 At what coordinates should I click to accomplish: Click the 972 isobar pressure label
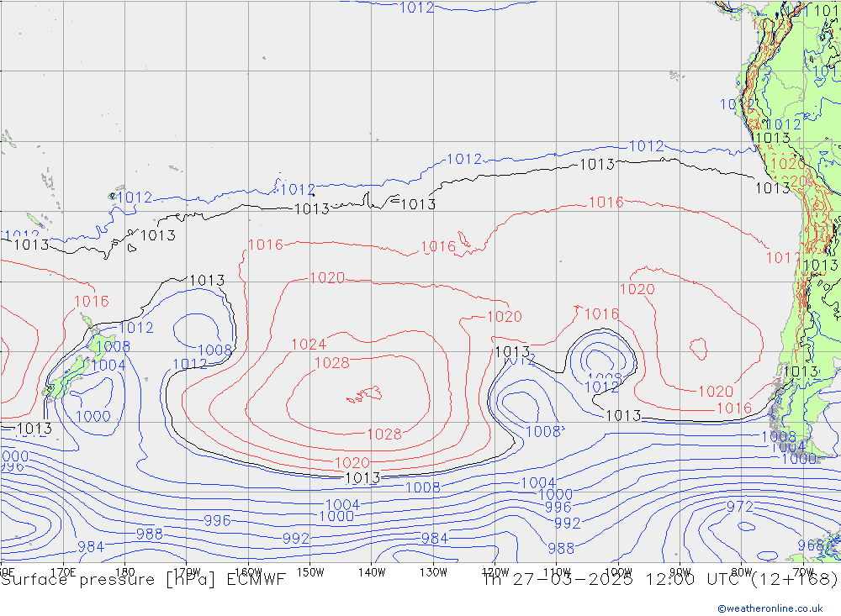pos(740,507)
